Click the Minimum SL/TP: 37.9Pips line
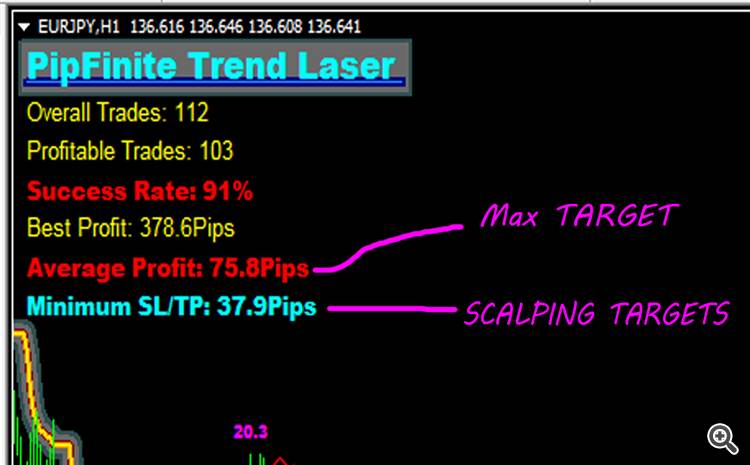Image resolution: width=750 pixels, height=465 pixels. click(171, 307)
